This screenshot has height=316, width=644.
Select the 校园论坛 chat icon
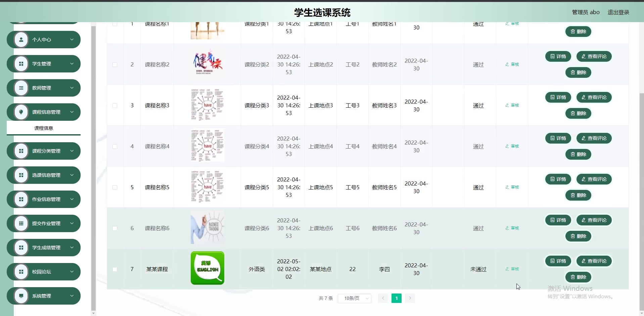(x=21, y=271)
